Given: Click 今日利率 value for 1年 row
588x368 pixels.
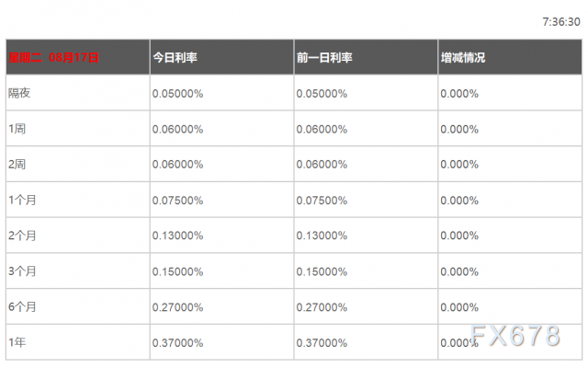Looking at the screenshot, I should tap(178, 342).
